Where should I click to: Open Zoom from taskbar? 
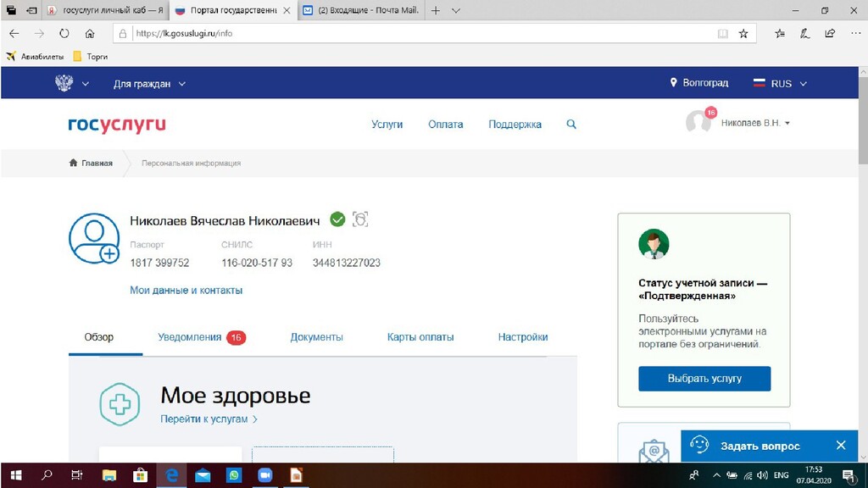coord(265,475)
